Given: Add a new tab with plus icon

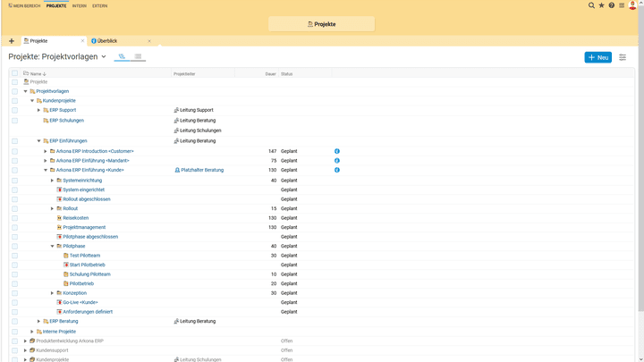Looking at the screenshot, I should (12, 41).
